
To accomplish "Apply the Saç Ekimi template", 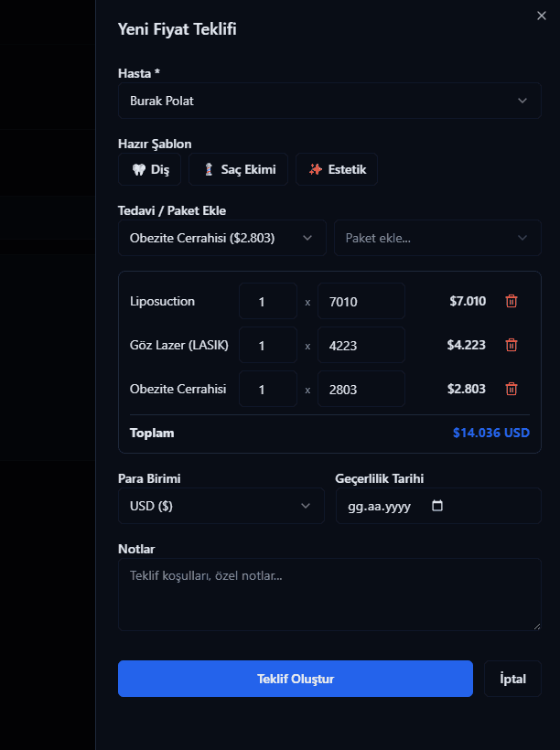I will 238,169.
